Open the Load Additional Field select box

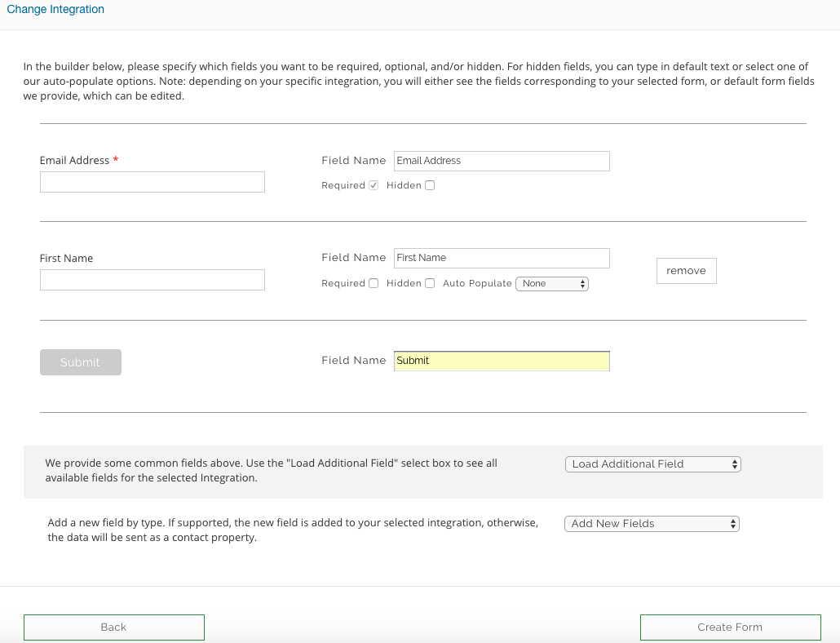pyautogui.click(x=652, y=463)
